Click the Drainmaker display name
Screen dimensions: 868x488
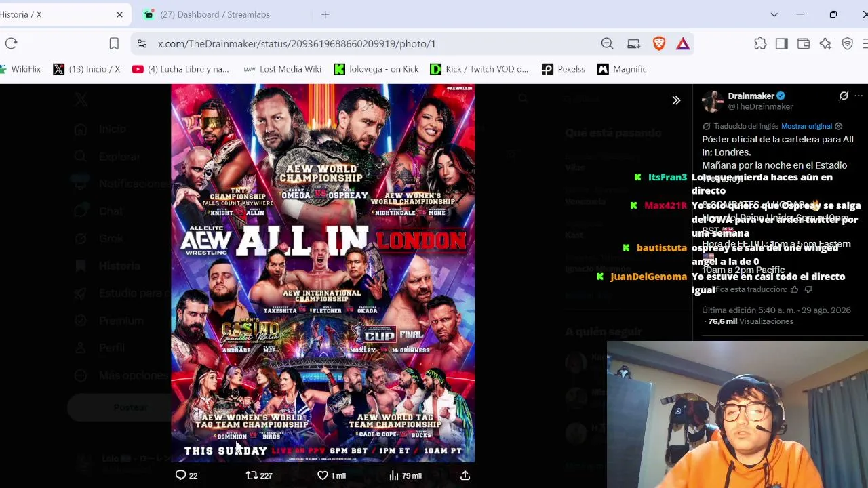coord(751,96)
